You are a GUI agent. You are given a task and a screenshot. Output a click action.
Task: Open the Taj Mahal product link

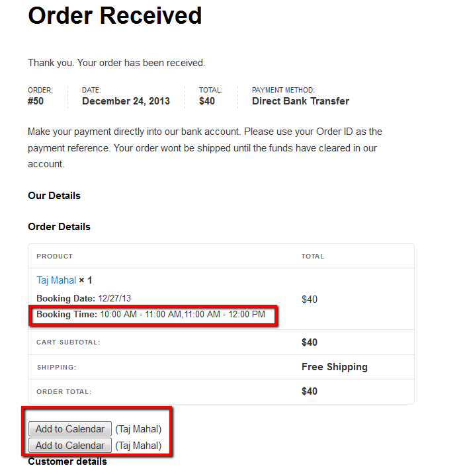pos(56,280)
